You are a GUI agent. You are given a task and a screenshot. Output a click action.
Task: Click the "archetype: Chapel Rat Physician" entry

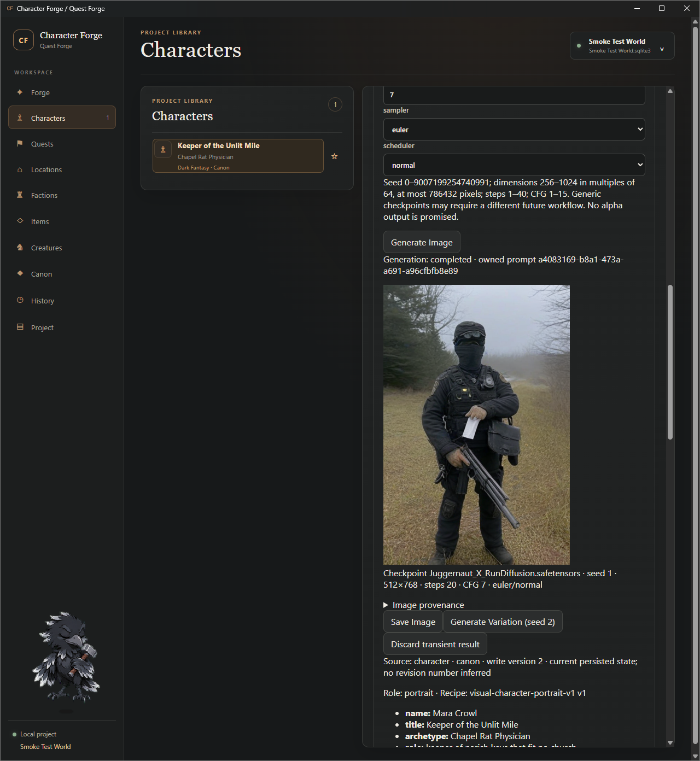click(x=468, y=736)
